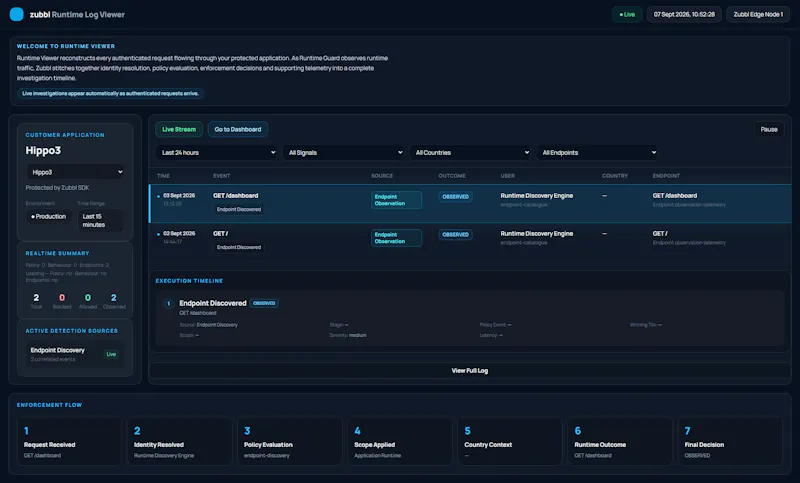Click the Production environment pill
This screenshot has width=800, height=483.
(x=49, y=216)
